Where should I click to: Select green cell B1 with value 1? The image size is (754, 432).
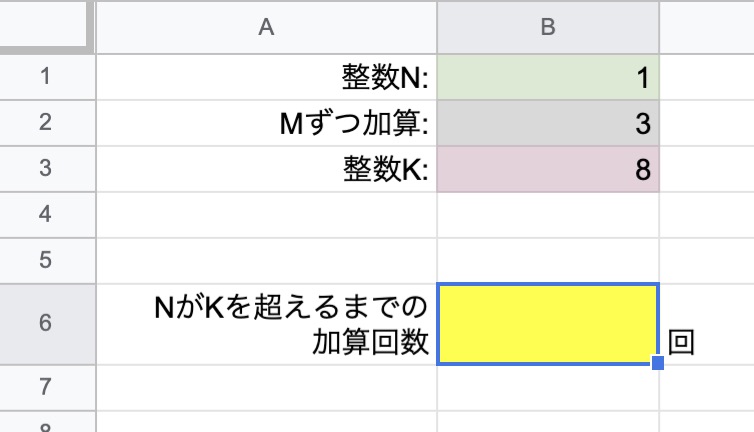click(548, 77)
